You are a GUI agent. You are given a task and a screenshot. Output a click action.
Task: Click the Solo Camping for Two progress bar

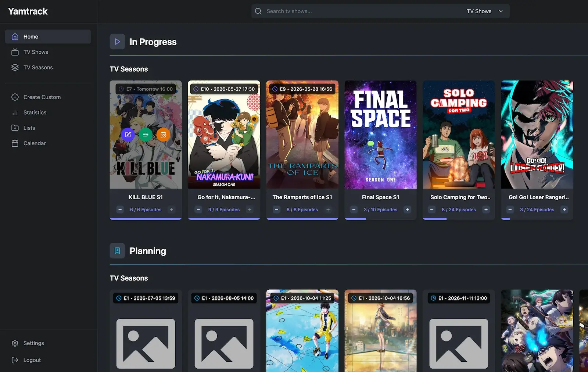coord(459,219)
